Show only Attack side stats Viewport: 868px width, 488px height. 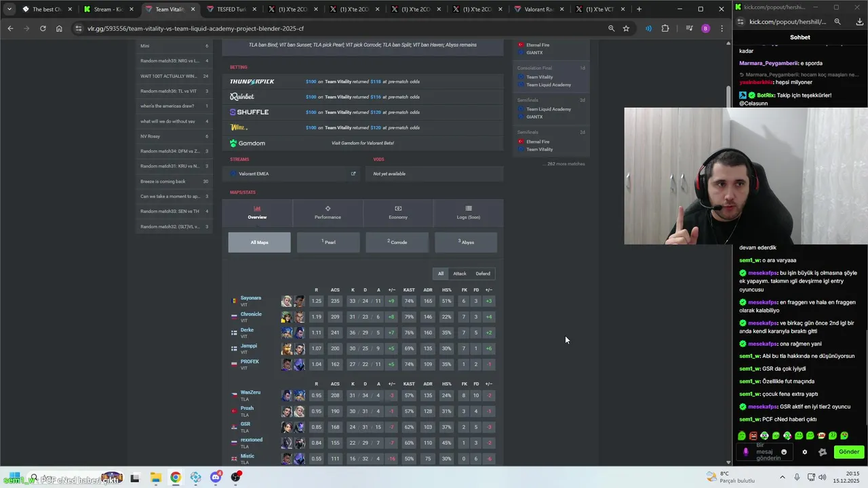tap(460, 274)
